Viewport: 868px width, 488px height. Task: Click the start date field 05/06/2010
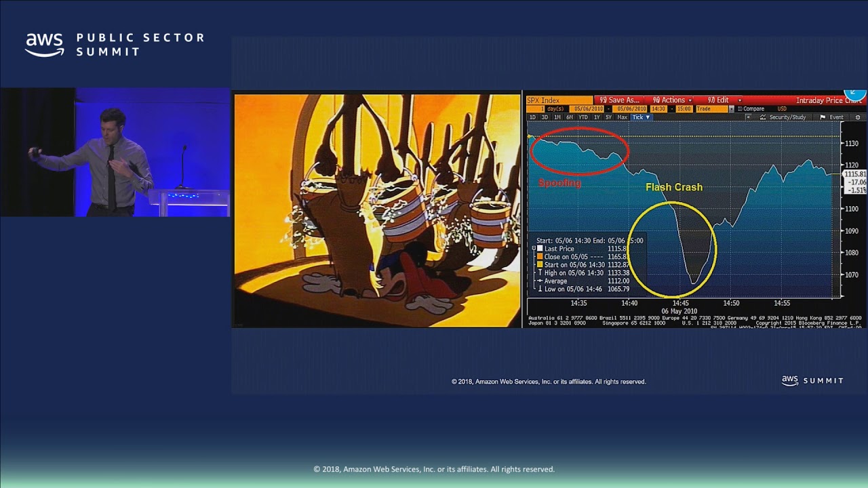(588, 109)
